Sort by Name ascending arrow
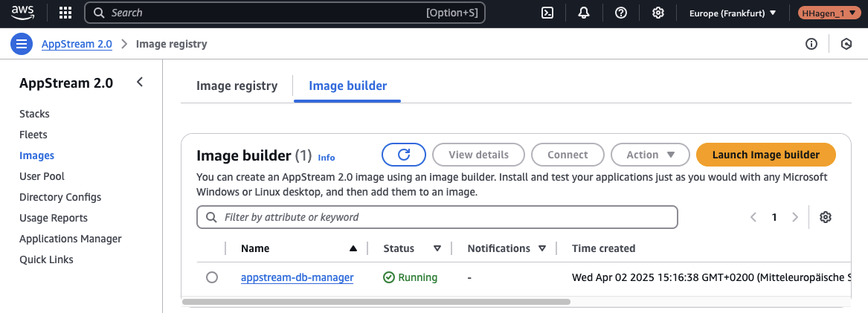868x313 pixels. (353, 249)
